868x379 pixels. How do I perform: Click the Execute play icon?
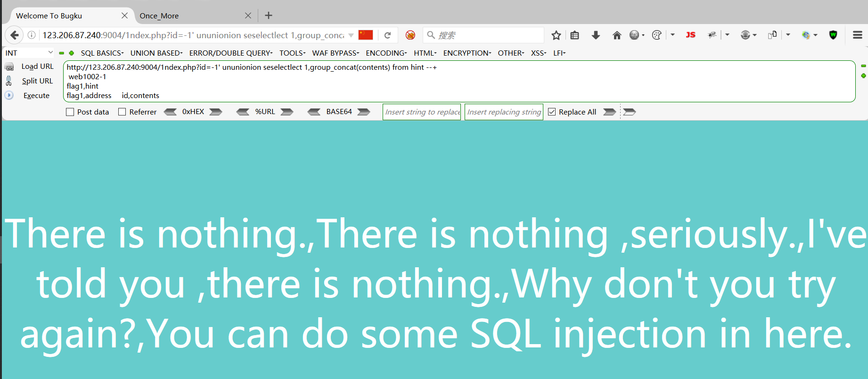pos(9,95)
